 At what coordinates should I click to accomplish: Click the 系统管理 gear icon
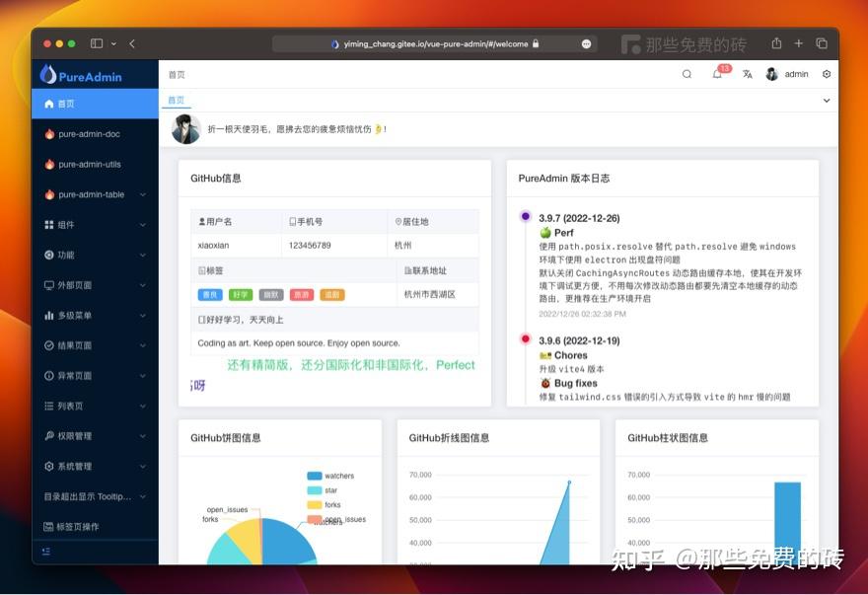click(x=48, y=466)
